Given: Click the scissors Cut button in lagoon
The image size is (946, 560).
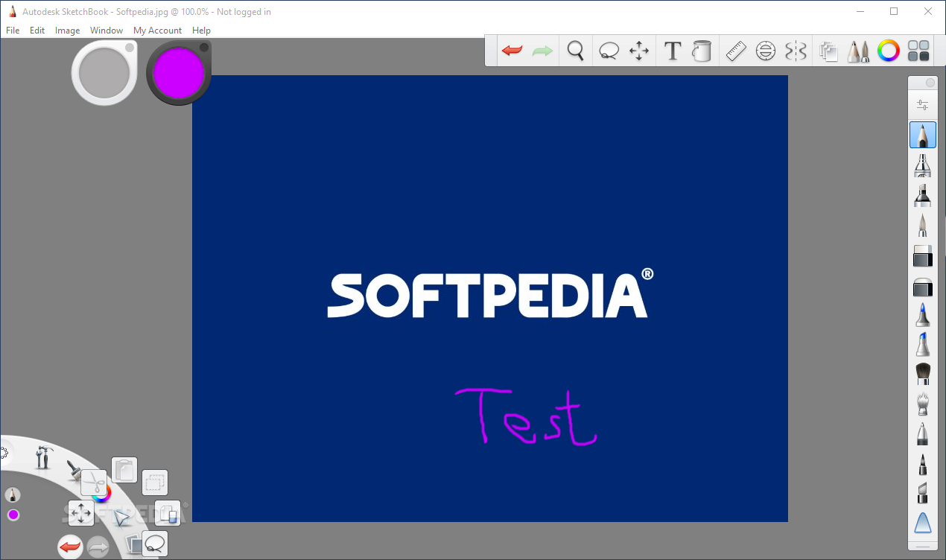Looking at the screenshot, I should point(94,484).
